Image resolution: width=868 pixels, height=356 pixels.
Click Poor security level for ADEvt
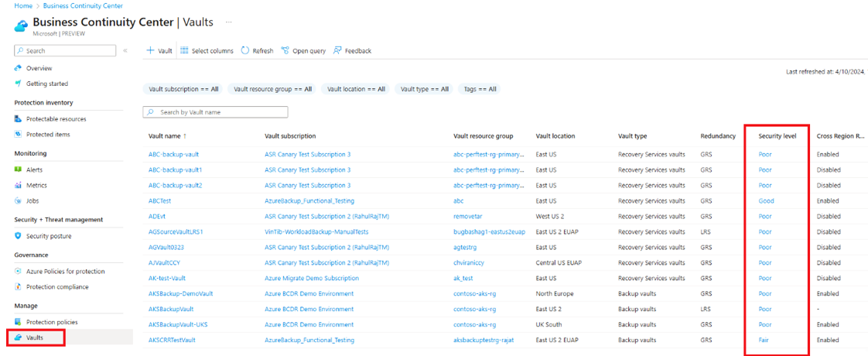click(765, 216)
